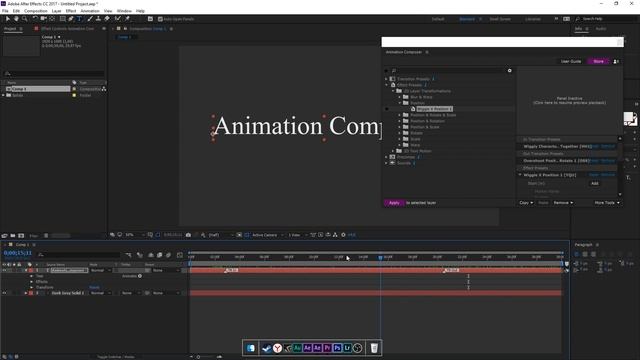640x360 pixels.
Task: Open the Animation menu
Action: [x=90, y=11]
